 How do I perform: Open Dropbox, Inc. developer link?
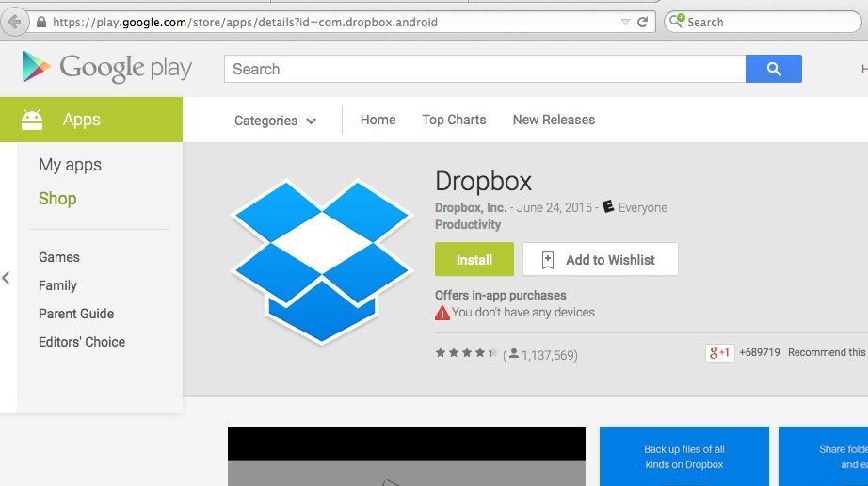point(471,207)
